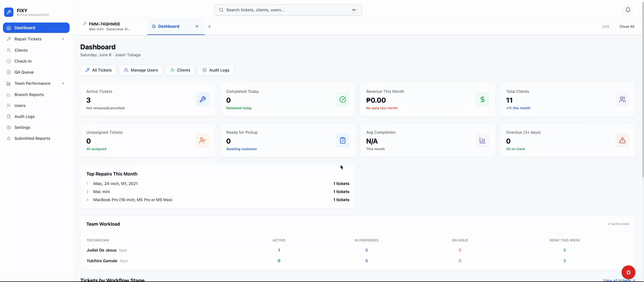The image size is (644, 282).
Task: Click the Audit Logs sidebar document icon
Action: (9, 116)
